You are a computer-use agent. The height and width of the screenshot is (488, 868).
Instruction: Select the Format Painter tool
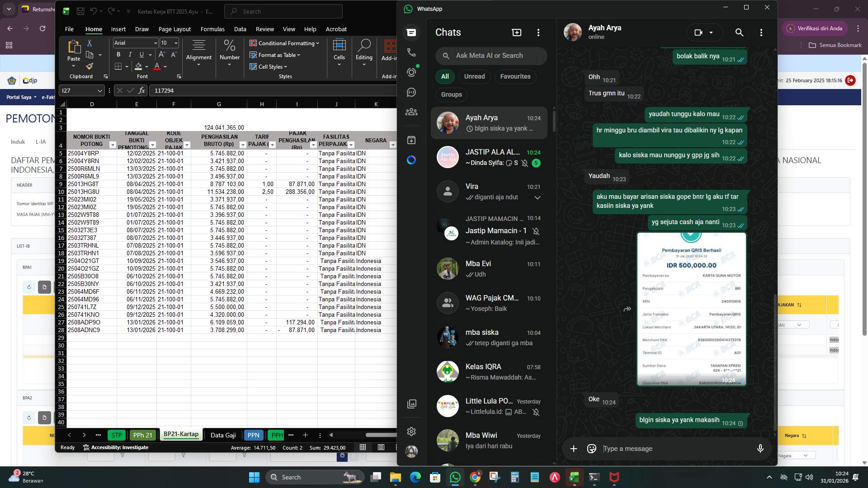click(90, 66)
